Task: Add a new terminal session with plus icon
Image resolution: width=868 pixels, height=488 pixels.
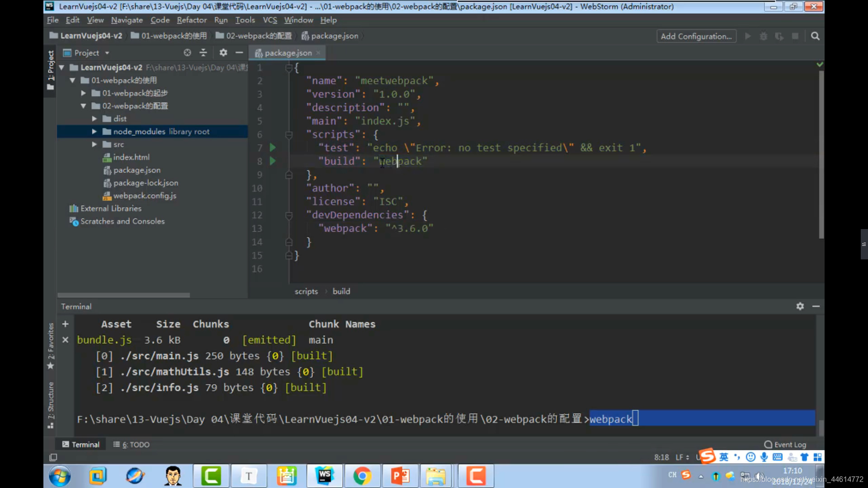Action: [x=66, y=324]
